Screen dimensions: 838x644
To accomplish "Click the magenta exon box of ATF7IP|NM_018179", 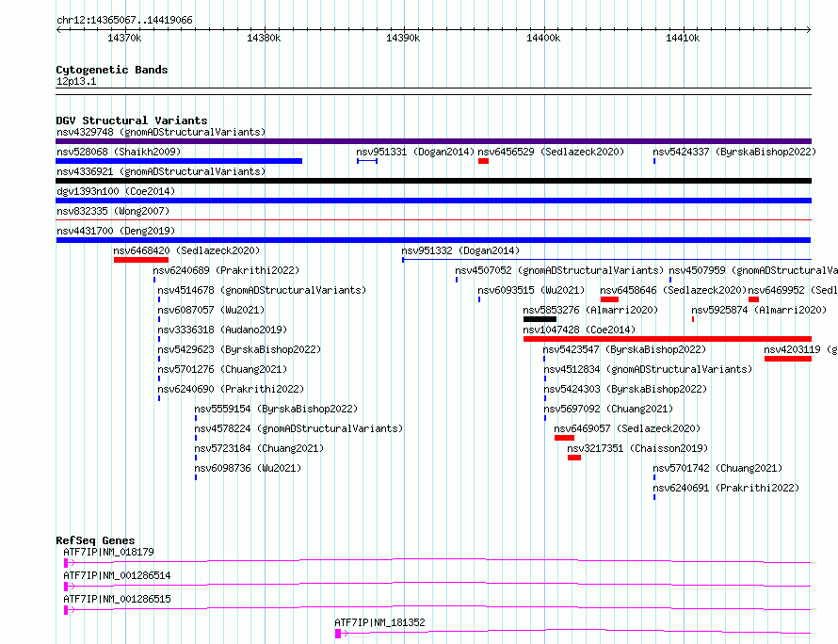I will click(x=66, y=563).
